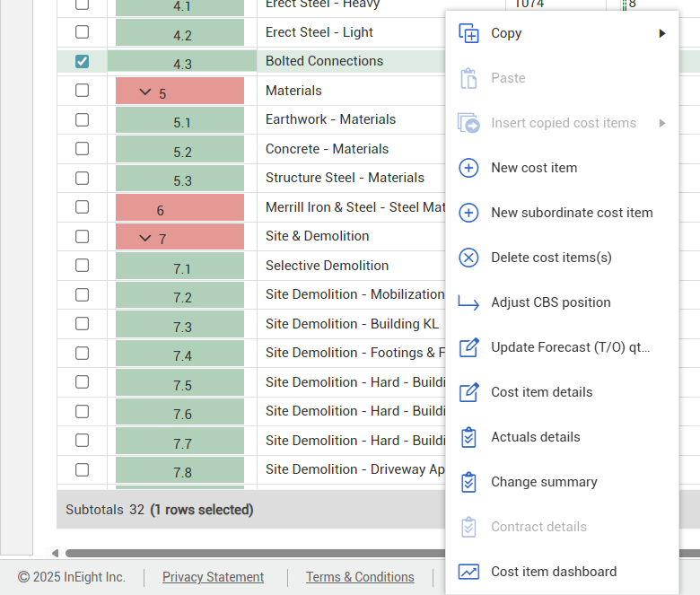Click the Delete cost item(s) X icon
The height and width of the screenshot is (595, 700).
(468, 258)
